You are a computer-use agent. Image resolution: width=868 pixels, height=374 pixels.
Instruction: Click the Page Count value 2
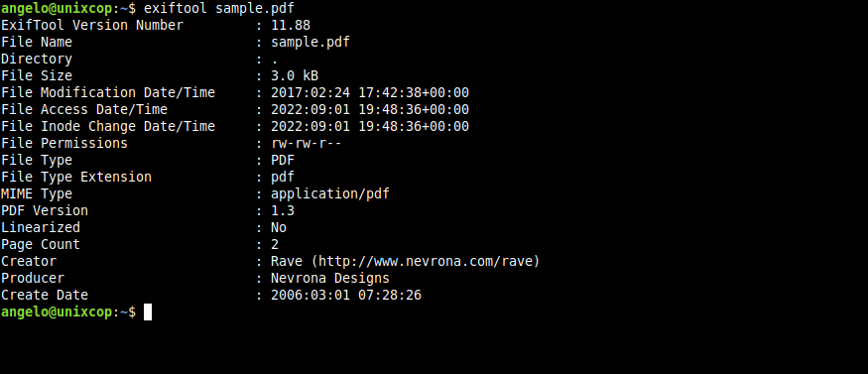point(275,244)
